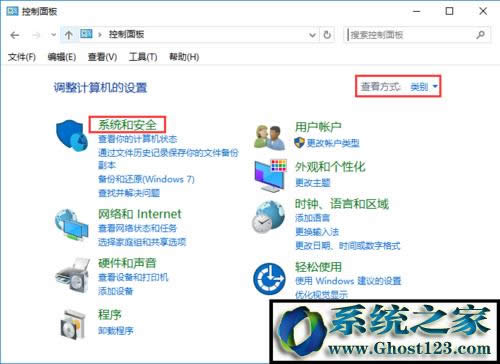Click 添加语言 link
Image resolution: width=500 pixels, height=364 pixels.
313,218
